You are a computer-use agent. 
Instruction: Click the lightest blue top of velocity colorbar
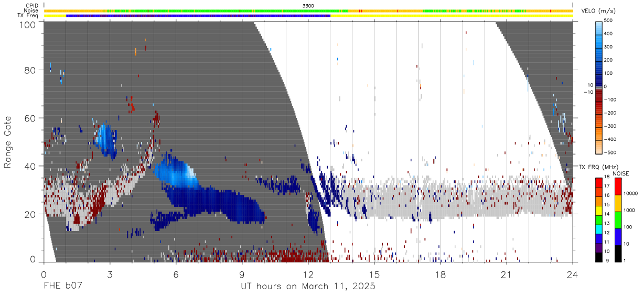pos(599,23)
